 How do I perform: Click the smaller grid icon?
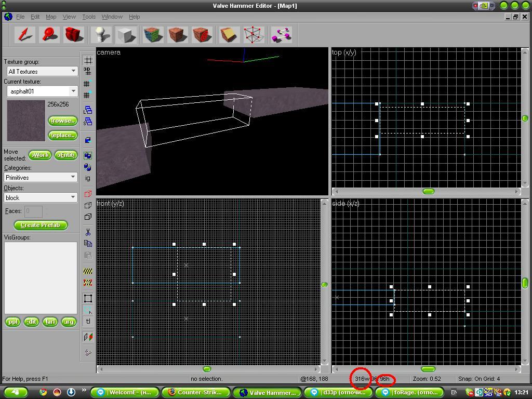87,84
